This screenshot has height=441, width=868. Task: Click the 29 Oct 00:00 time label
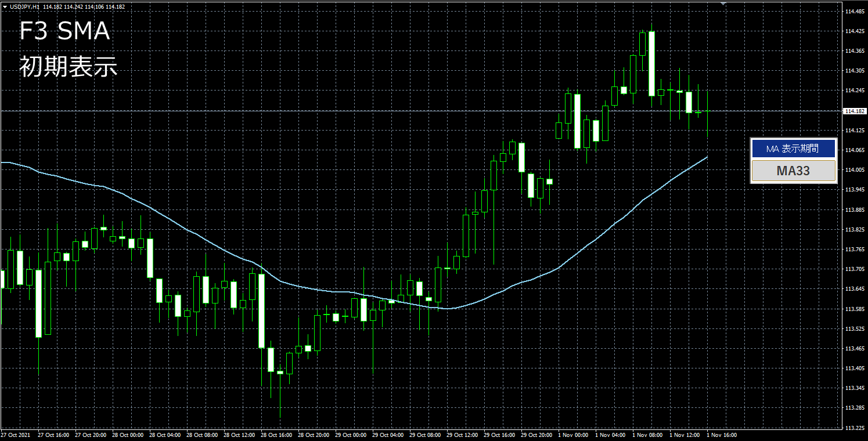(351, 435)
